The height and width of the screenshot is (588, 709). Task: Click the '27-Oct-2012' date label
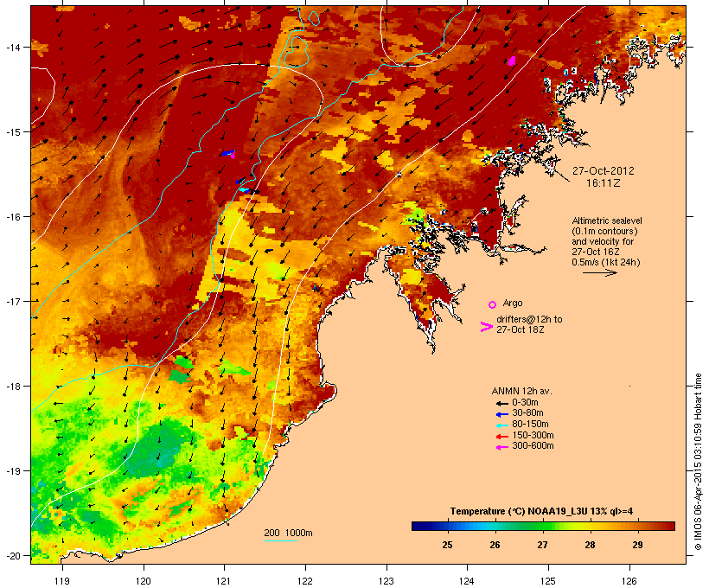[x=604, y=171]
